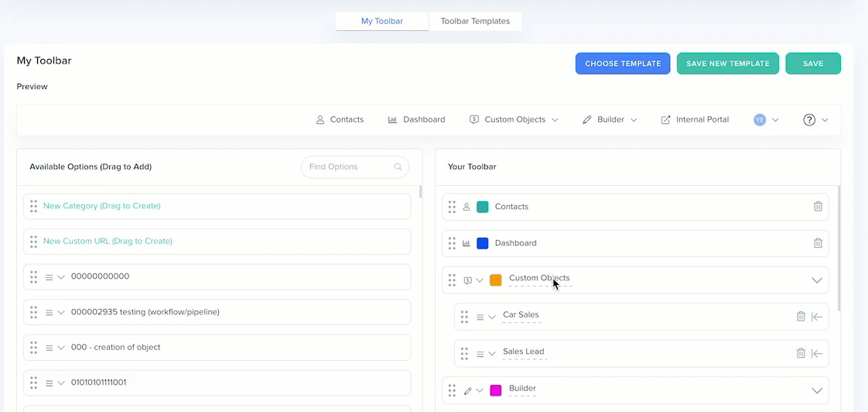Click Choose Template button
Screen dimensions: 868x412
point(623,64)
